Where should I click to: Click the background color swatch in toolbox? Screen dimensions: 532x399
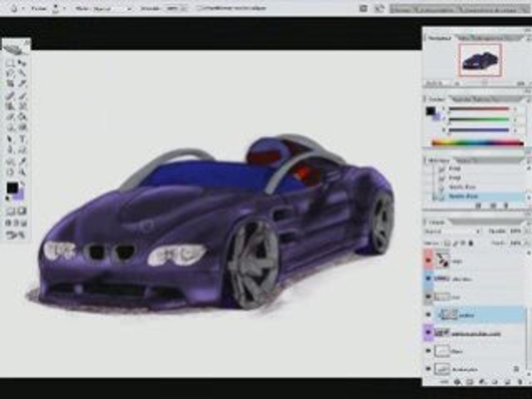(x=20, y=196)
